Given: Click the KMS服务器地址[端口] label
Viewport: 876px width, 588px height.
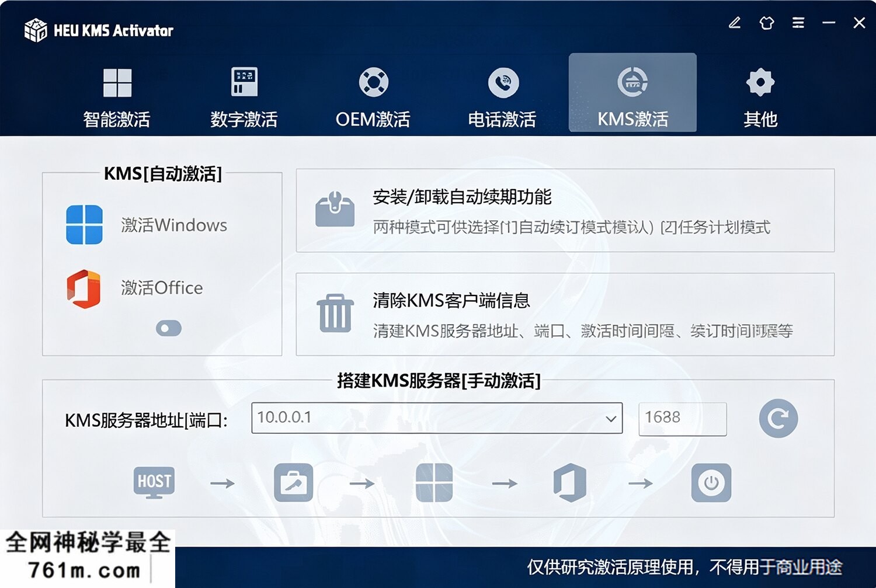Looking at the screenshot, I should click(146, 420).
